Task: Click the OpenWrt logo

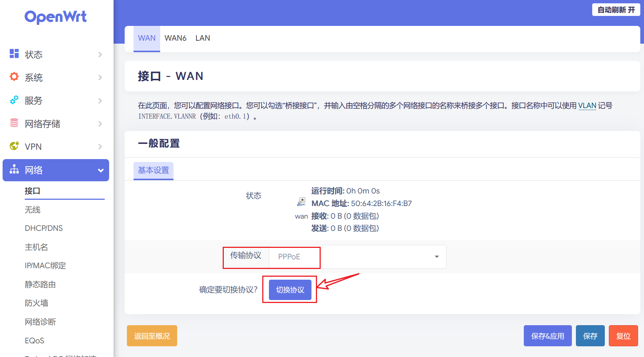Action: click(x=55, y=17)
